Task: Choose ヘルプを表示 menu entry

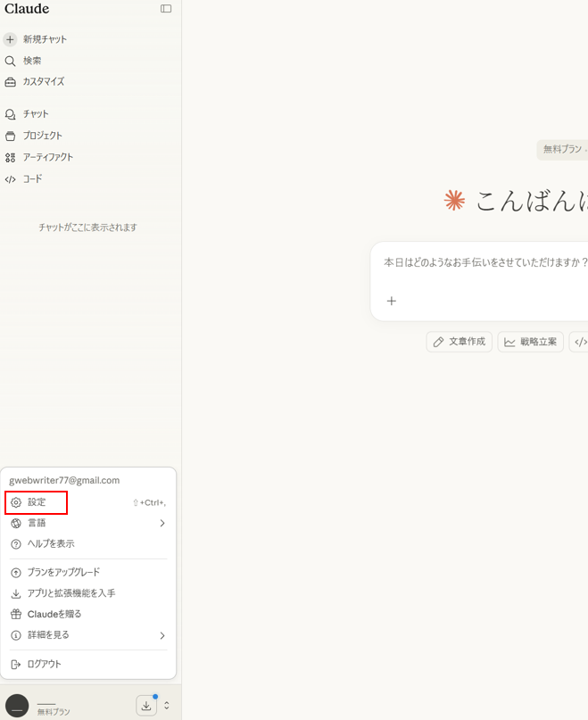Action: (x=88, y=544)
